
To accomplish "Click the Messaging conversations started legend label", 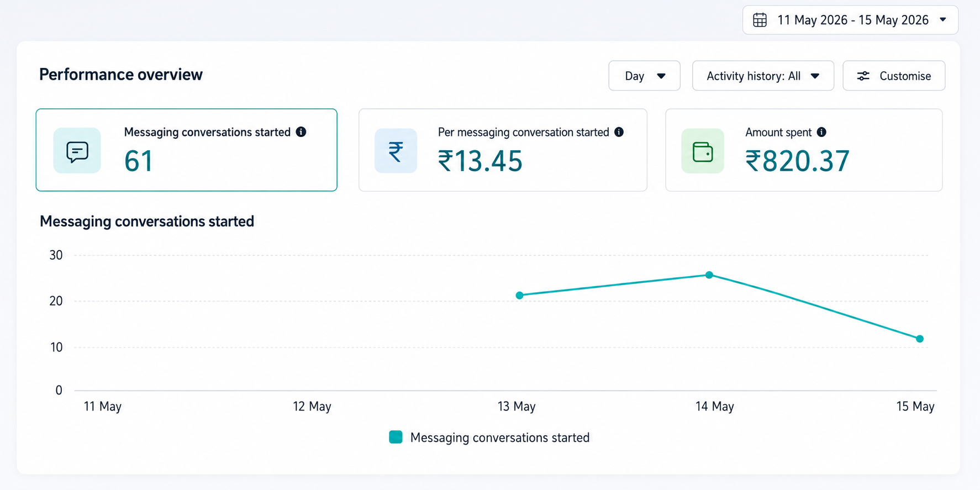I will 500,438.
